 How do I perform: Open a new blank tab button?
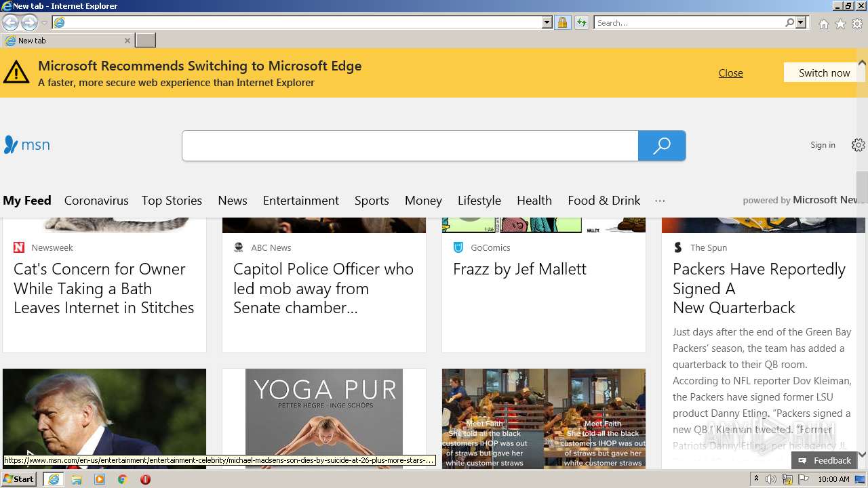click(145, 41)
